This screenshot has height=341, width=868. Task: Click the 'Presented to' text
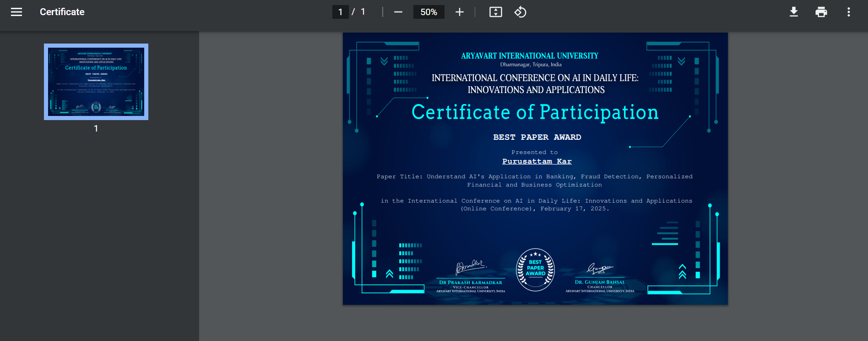pos(535,152)
